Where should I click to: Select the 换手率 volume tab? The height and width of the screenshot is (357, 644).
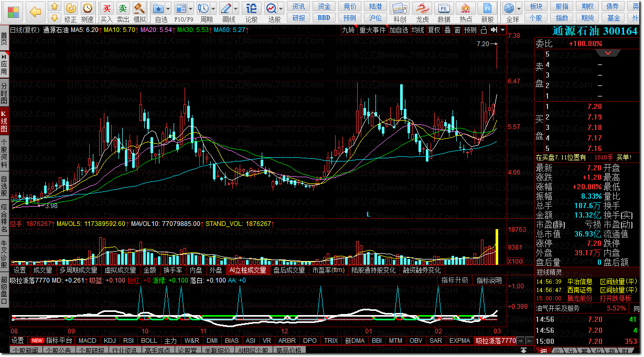pos(173,270)
